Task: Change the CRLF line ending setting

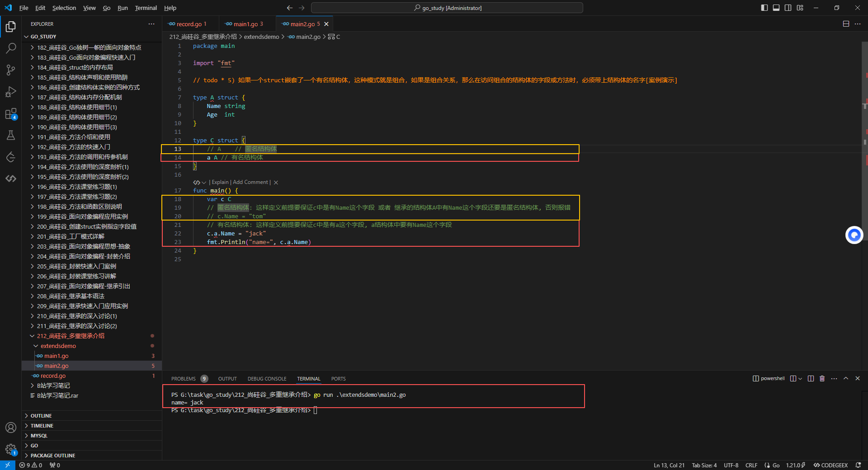Action: point(751,465)
